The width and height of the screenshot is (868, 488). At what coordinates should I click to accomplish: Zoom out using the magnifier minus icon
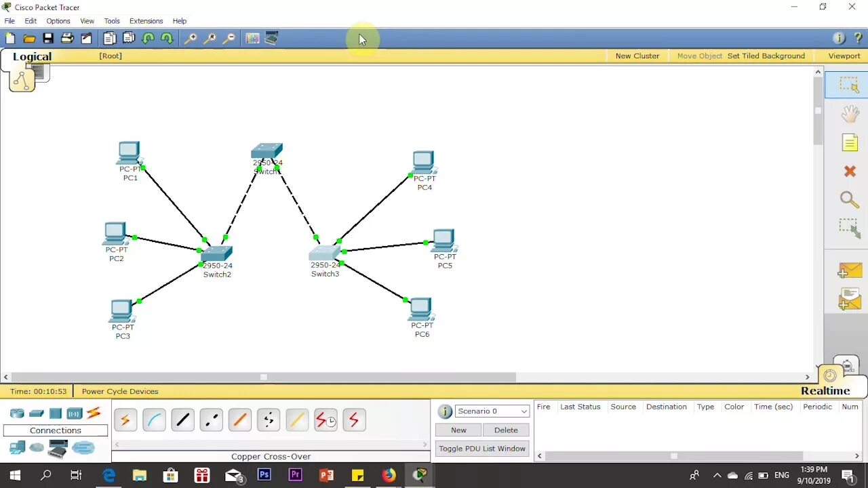tap(229, 39)
